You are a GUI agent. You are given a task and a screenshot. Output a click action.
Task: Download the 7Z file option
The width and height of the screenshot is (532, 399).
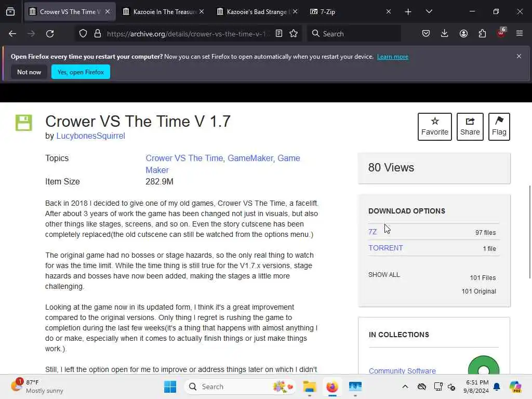tap(373, 232)
